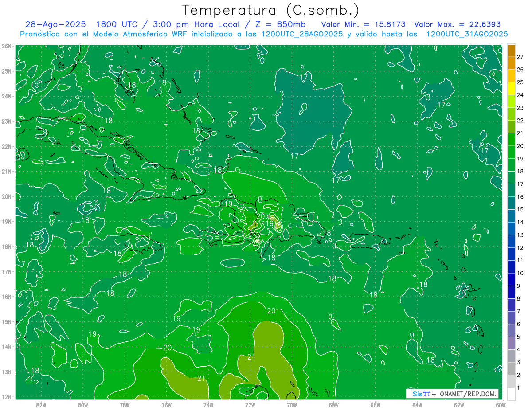Click the 9 label on the color scale
This screenshot has width=532, height=411.
click(519, 286)
